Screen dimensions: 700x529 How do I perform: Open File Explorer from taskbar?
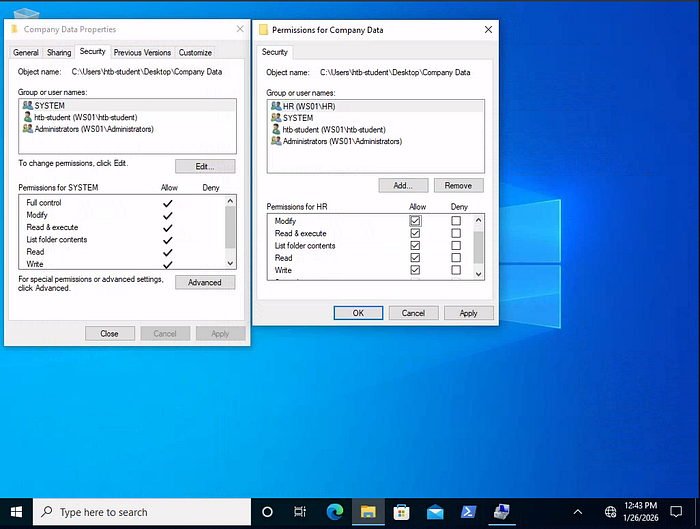[x=368, y=512]
